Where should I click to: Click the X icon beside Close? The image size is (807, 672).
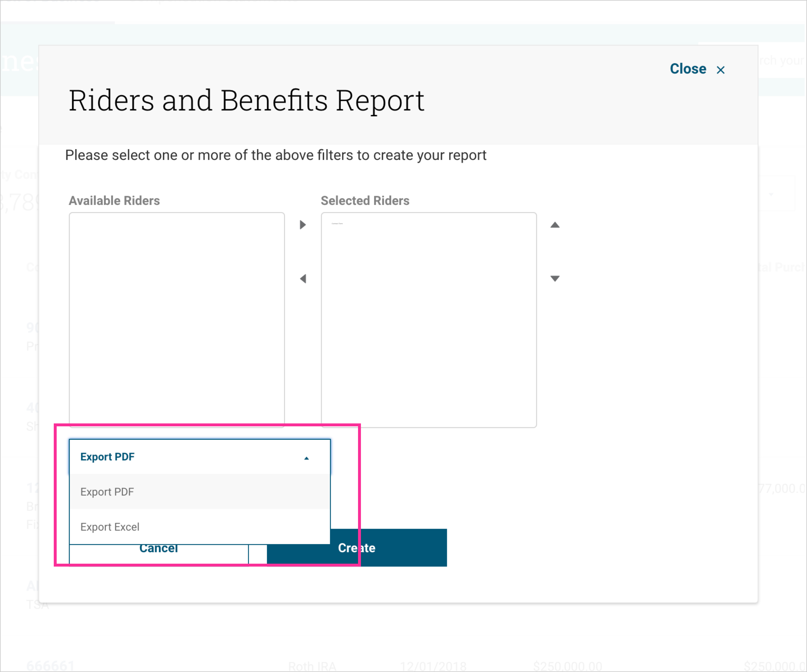pos(720,70)
